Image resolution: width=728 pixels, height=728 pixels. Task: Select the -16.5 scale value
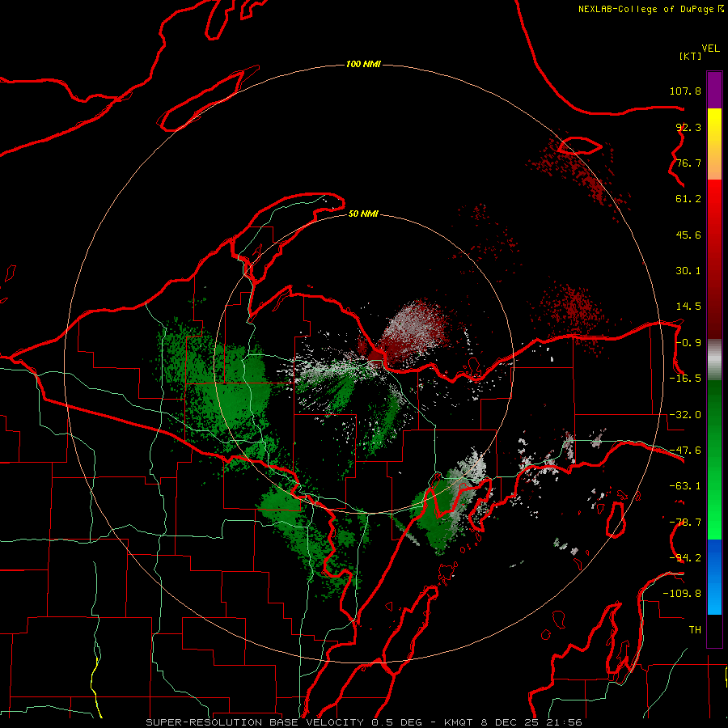tap(685, 379)
